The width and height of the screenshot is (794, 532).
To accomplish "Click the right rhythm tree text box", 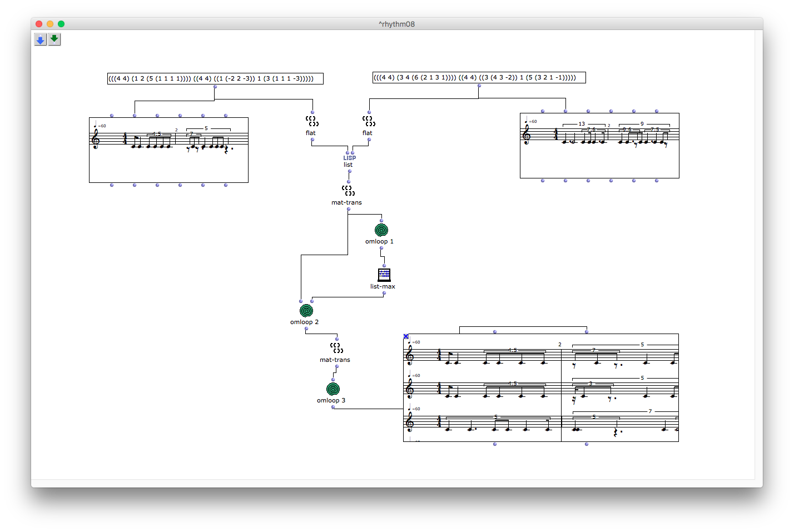I will [479, 77].
